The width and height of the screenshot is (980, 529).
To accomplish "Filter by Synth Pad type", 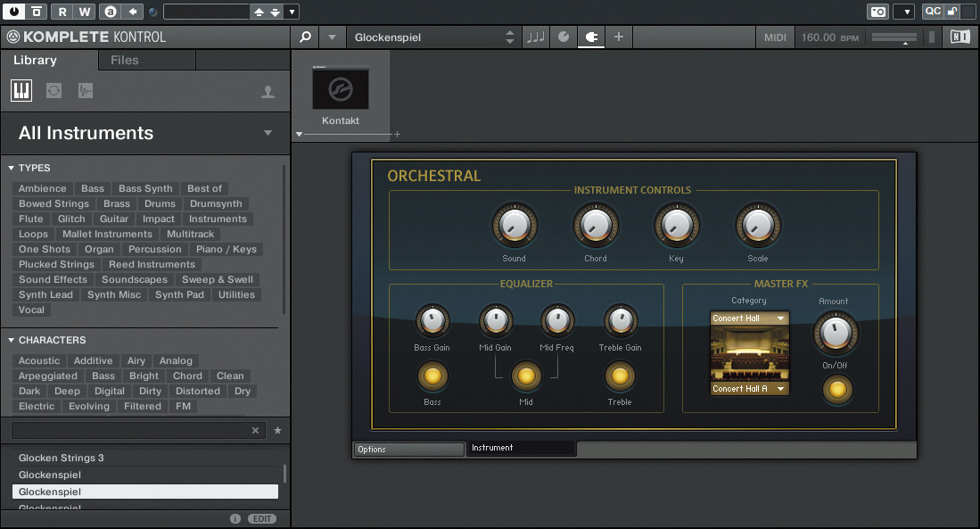I will pos(179,294).
